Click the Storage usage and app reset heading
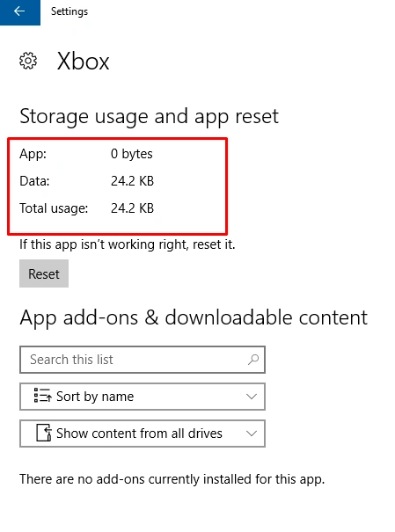395x532 pixels. 149,117
